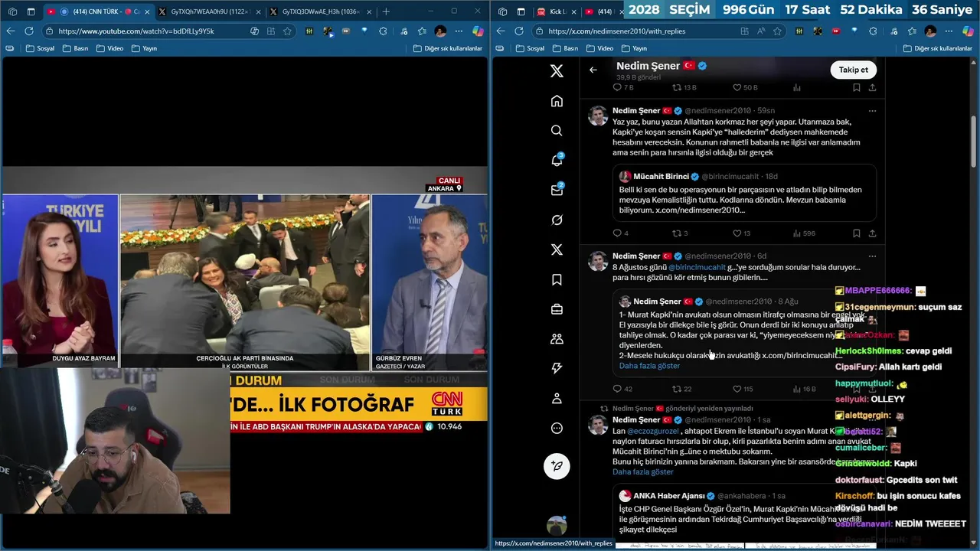This screenshot has height=551, width=980.
Task: Reload the x.com page in right window
Action: point(519,31)
